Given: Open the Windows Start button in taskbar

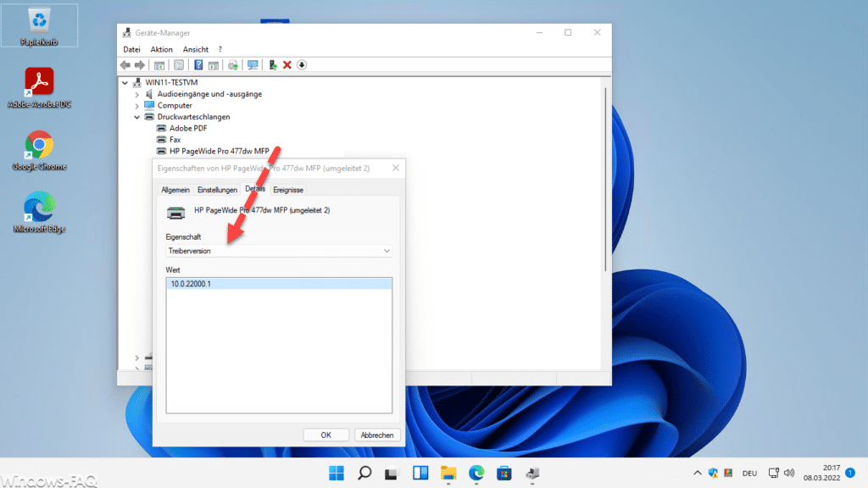Looking at the screenshot, I should pos(336,473).
